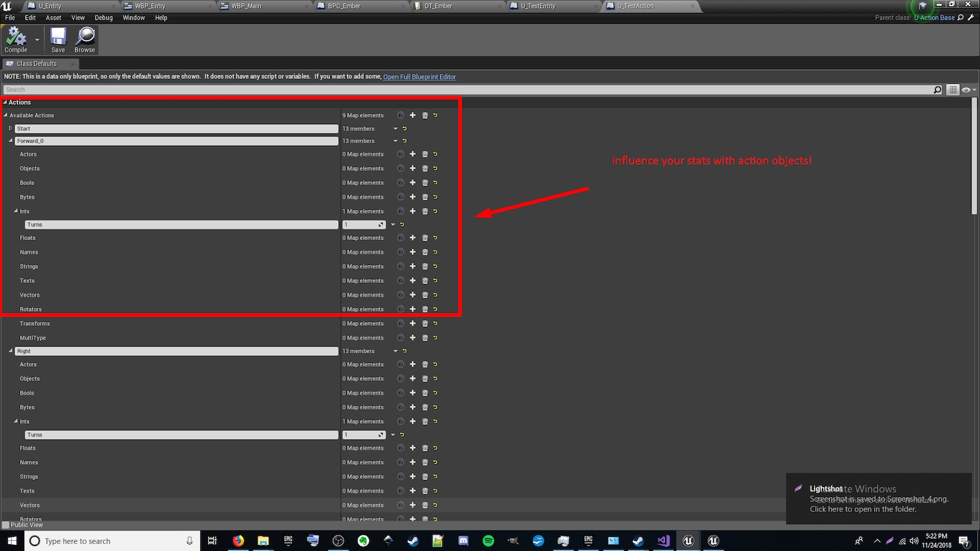Browse to this asset in Content Browser

tap(84, 39)
